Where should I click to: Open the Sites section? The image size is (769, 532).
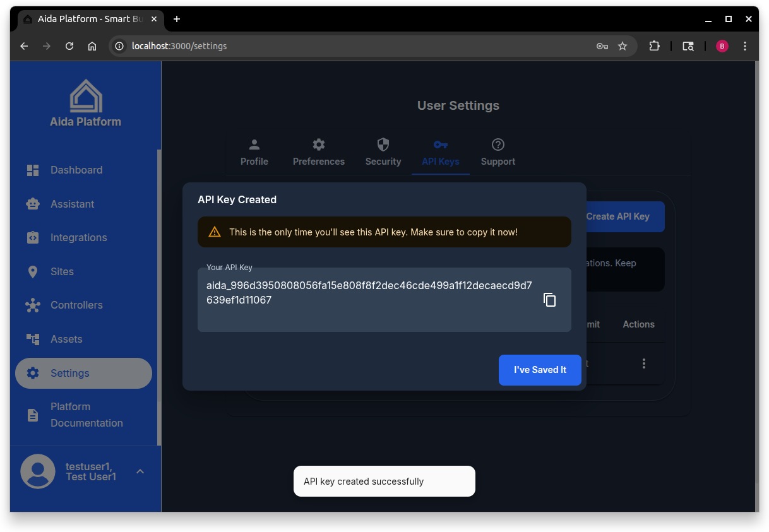coord(33,271)
